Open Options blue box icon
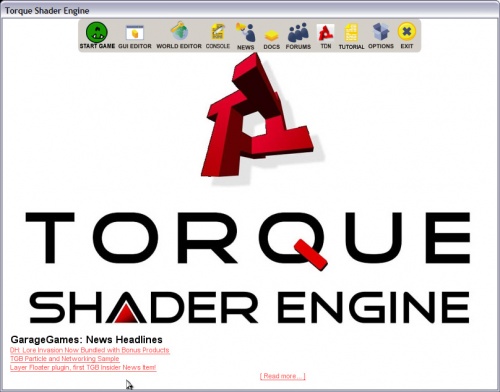Screen dimensions: 500x392 click(381, 32)
